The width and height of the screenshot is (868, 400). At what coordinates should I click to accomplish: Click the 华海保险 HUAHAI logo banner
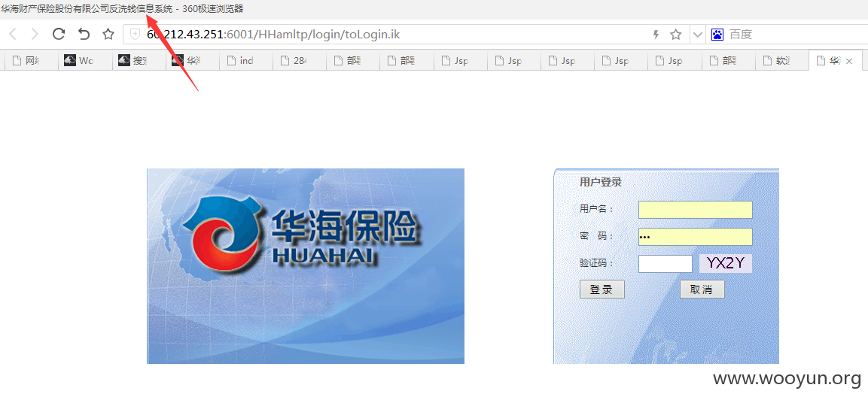tap(306, 266)
